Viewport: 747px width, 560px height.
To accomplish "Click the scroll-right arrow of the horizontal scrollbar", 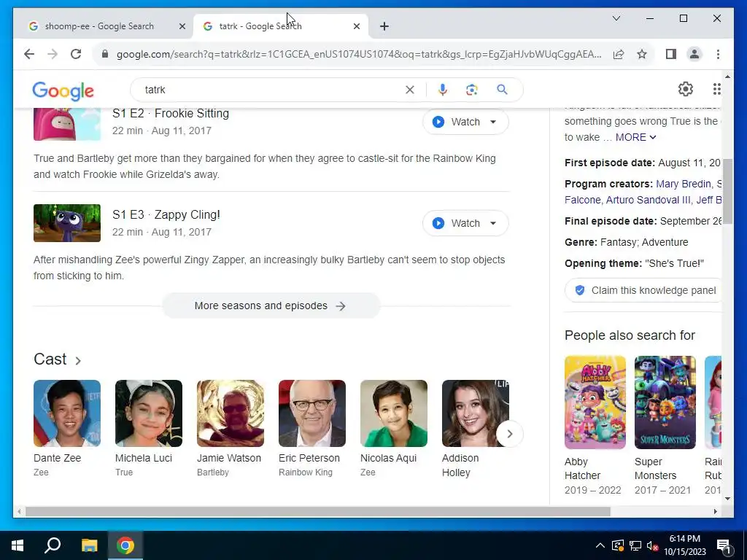I will coord(715,511).
